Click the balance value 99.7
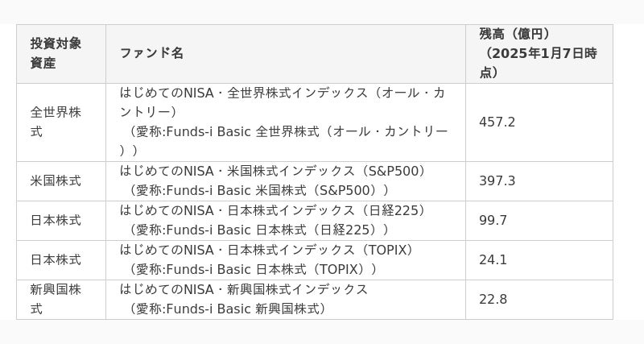This screenshot has width=644, height=344. (493, 220)
